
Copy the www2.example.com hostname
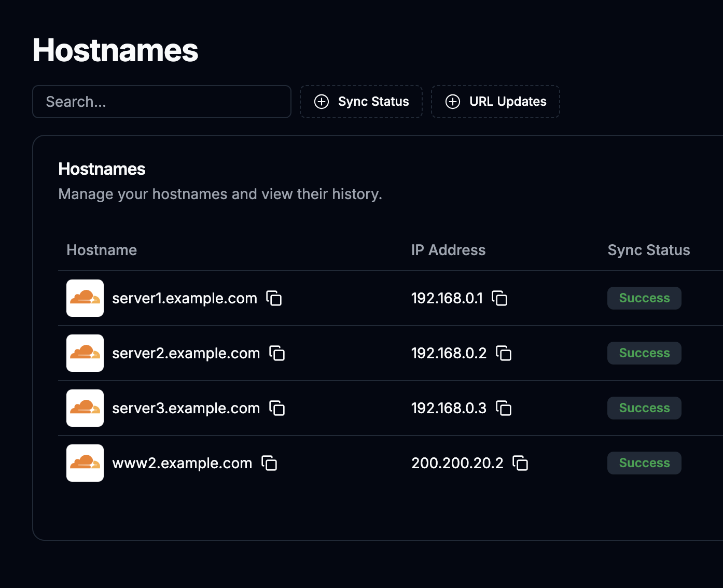[x=269, y=463]
